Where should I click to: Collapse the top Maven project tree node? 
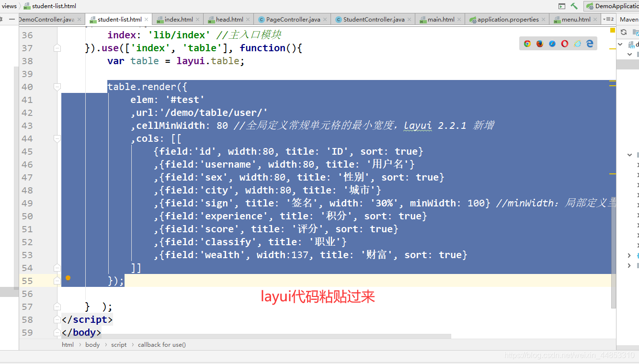point(621,44)
